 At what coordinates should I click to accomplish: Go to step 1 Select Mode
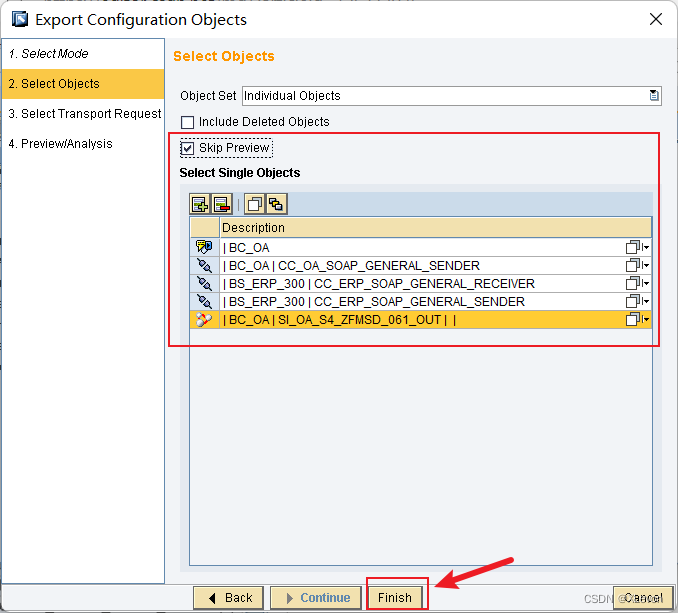pos(83,54)
